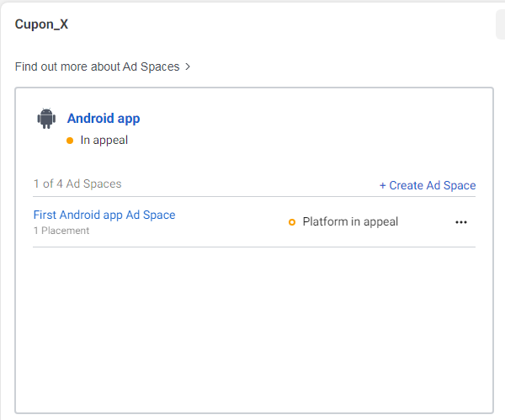Open First Android app Ad Space
Screen dimensions: 505x420
[x=104, y=215]
